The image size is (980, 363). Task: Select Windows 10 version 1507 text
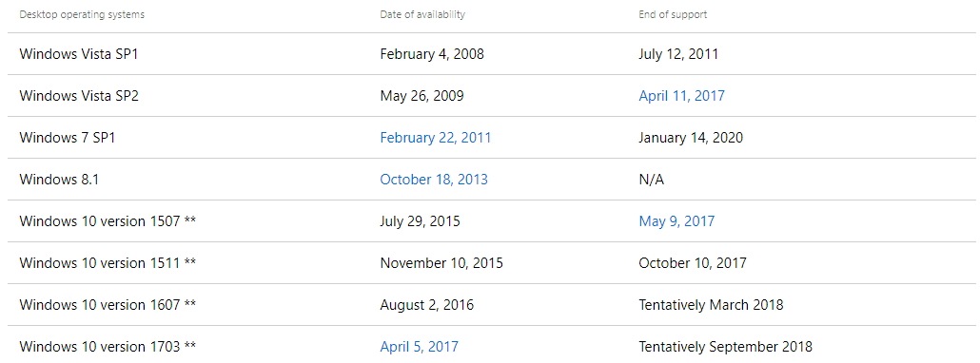coord(101,221)
